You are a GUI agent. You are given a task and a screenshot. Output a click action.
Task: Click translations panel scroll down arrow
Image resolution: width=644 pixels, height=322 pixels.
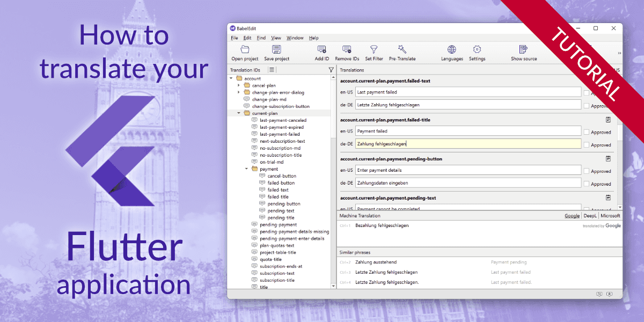(620, 207)
